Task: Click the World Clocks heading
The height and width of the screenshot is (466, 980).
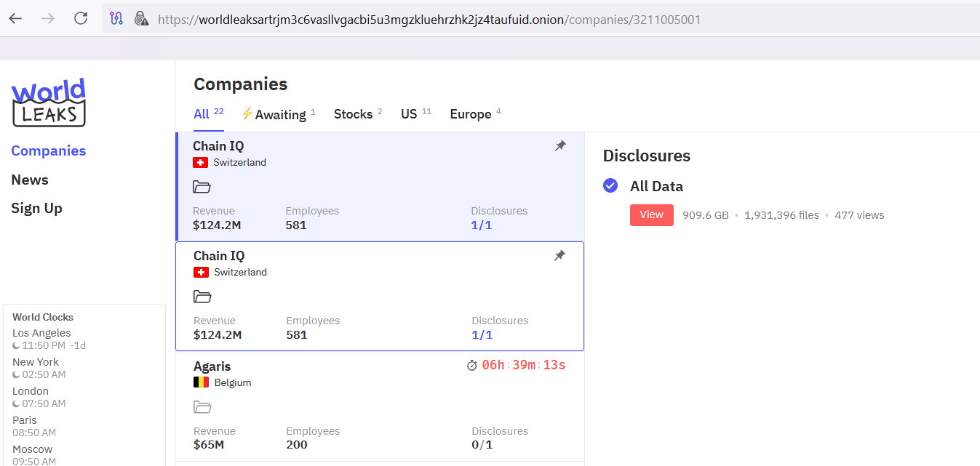Action: point(43,317)
